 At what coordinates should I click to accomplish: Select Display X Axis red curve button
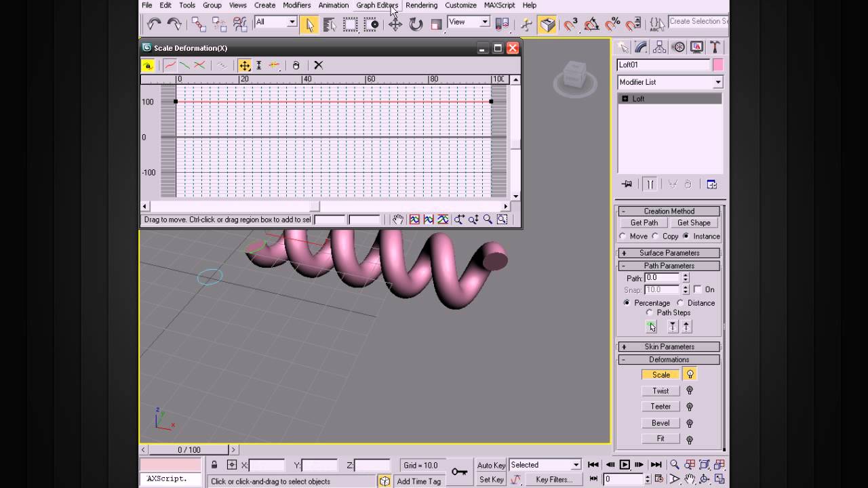tap(170, 65)
